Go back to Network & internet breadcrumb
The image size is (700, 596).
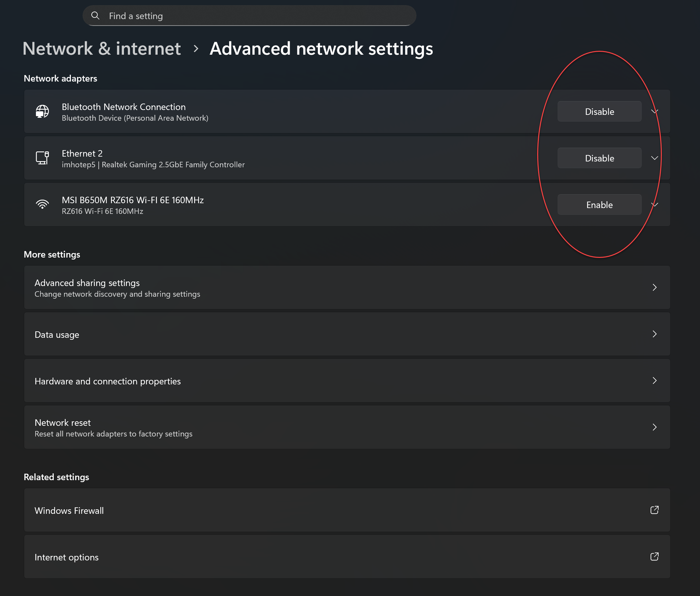tap(102, 49)
